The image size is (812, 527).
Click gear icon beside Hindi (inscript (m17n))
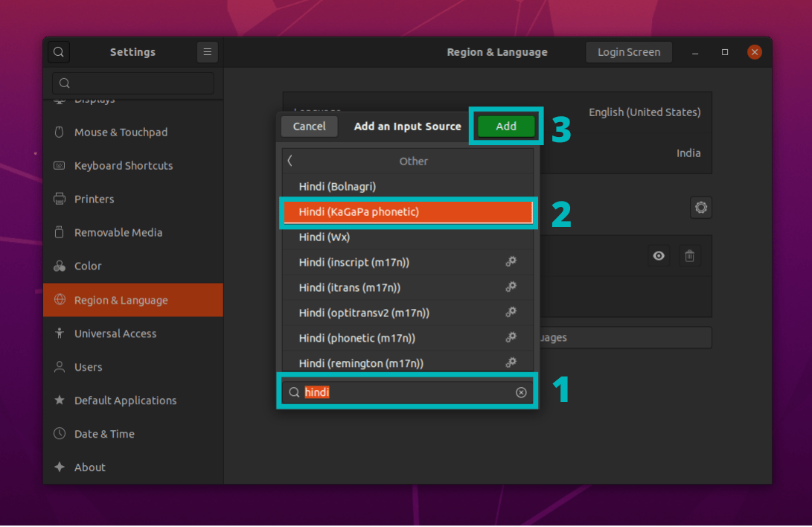click(511, 262)
